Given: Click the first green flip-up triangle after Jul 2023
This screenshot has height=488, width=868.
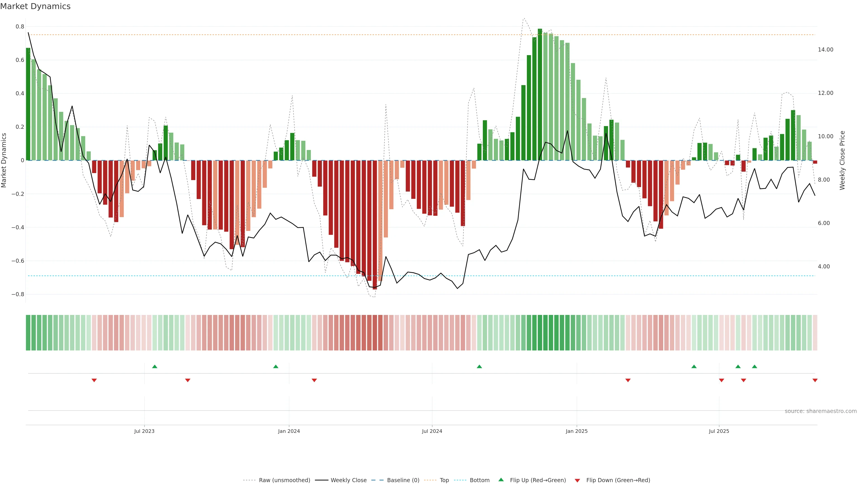Looking at the screenshot, I should tap(155, 366).
